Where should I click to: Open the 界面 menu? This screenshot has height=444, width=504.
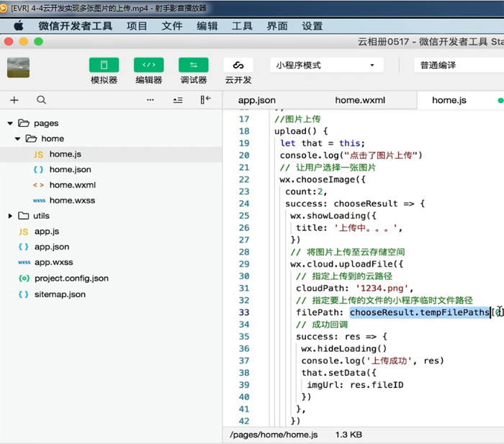[x=277, y=26]
